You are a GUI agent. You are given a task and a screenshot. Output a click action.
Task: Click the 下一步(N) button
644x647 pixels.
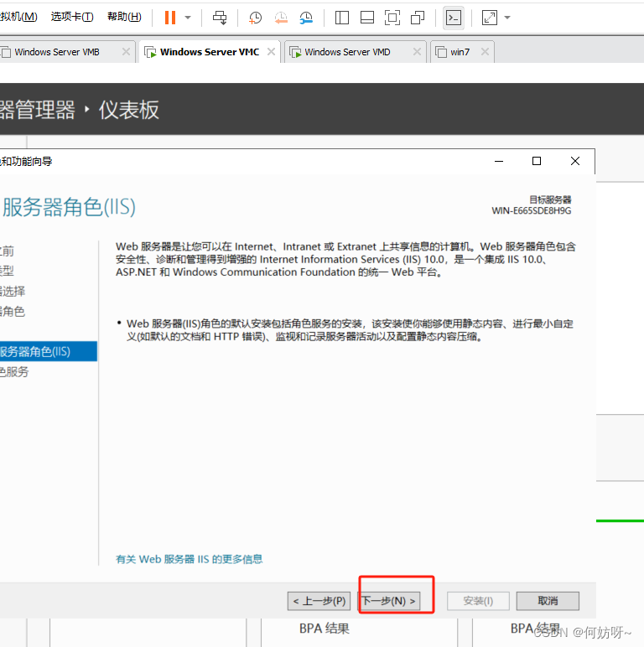388,601
